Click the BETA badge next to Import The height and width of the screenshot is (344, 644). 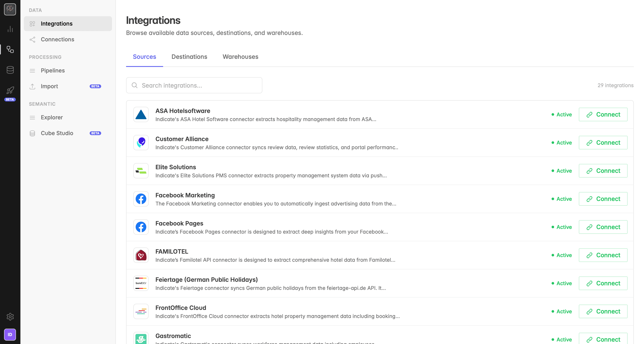(x=95, y=86)
